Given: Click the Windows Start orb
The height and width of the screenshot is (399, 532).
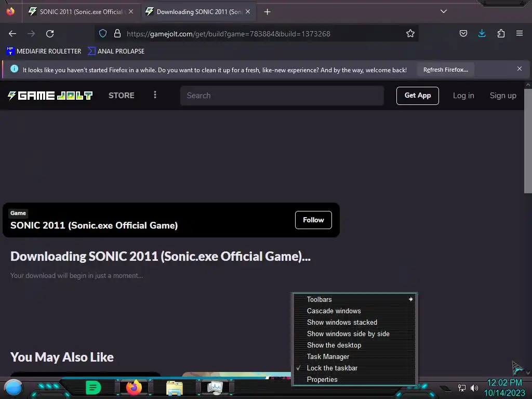Looking at the screenshot, I should [14, 388].
